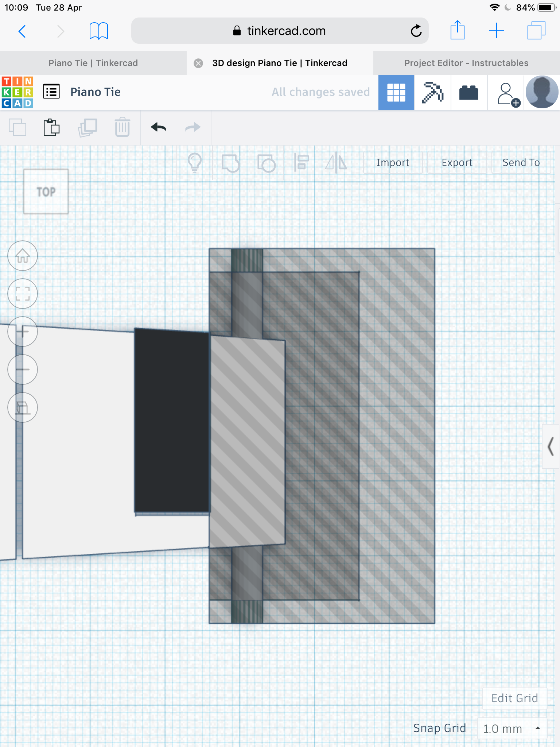Screen dimensions: 560x747
Task: Add a new Safari tab
Action: tap(497, 31)
